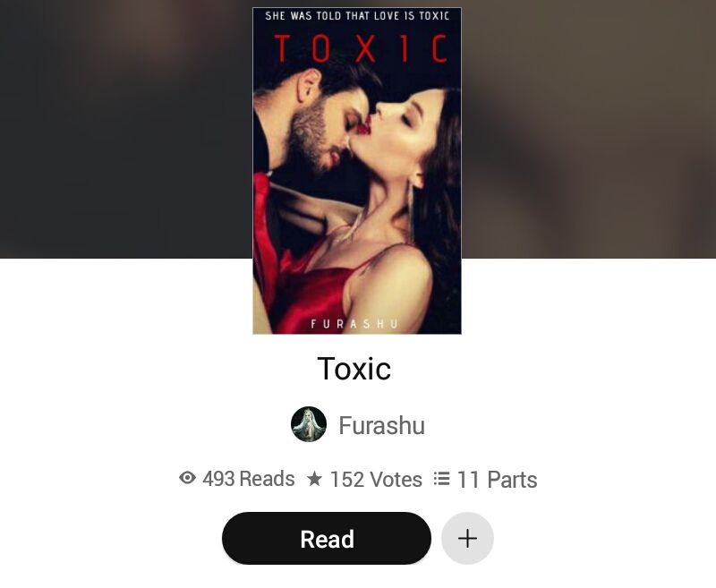
Task: Click the 493 Reads count
Action: coord(249,479)
